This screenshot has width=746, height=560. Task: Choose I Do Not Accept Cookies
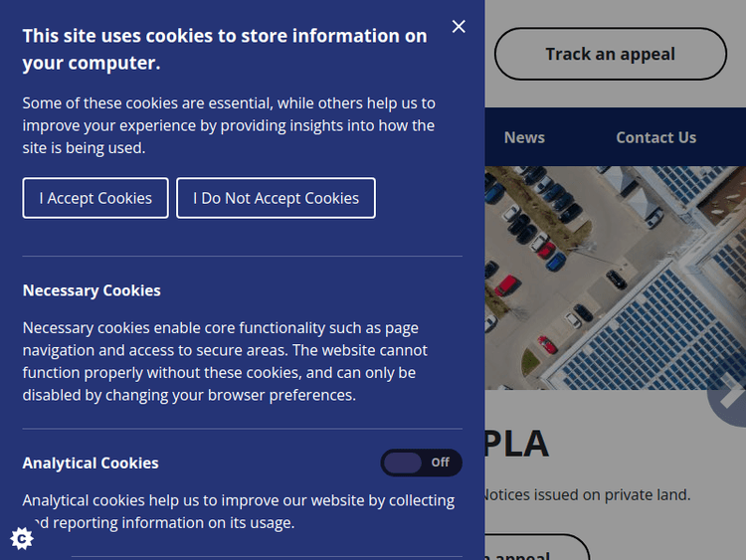[276, 198]
